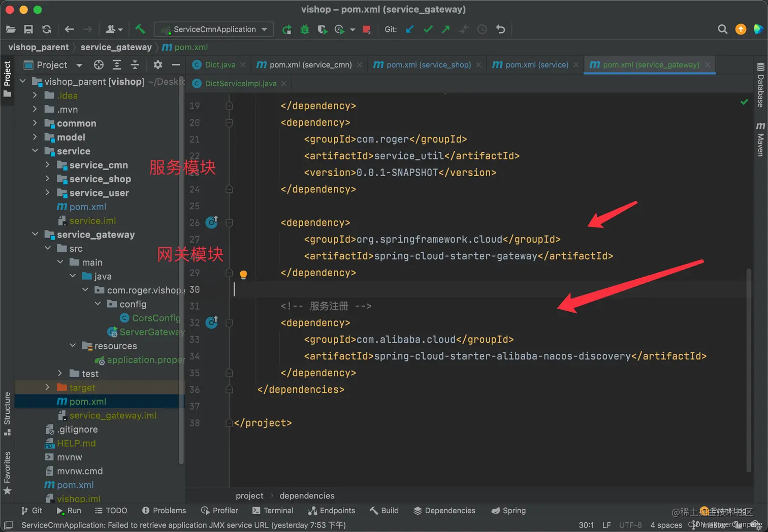This screenshot has width=768, height=532.
Task: Toggle fold marker on line 20
Action: click(x=229, y=122)
